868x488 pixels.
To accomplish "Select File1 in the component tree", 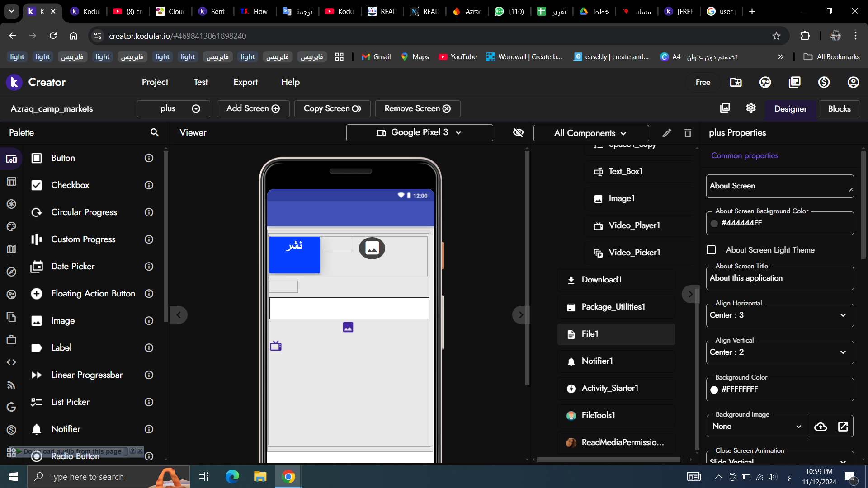I will pos(590,334).
